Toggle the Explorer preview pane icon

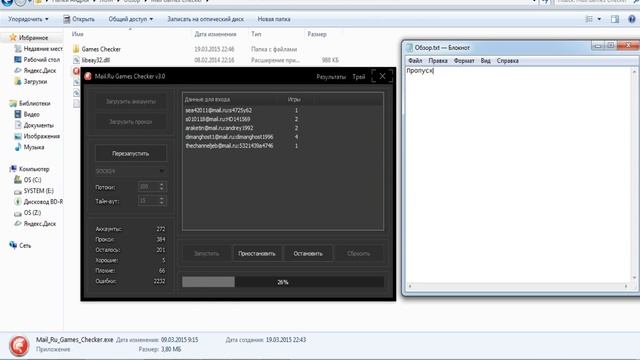615,19
